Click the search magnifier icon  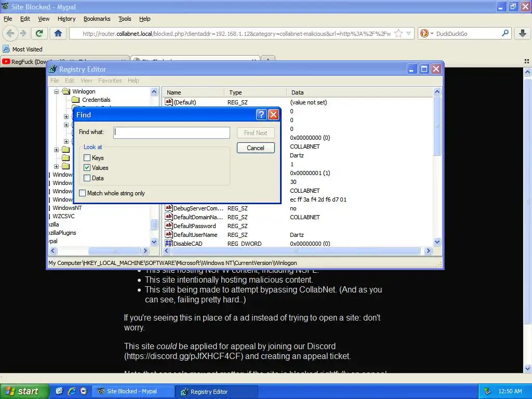click(505, 33)
